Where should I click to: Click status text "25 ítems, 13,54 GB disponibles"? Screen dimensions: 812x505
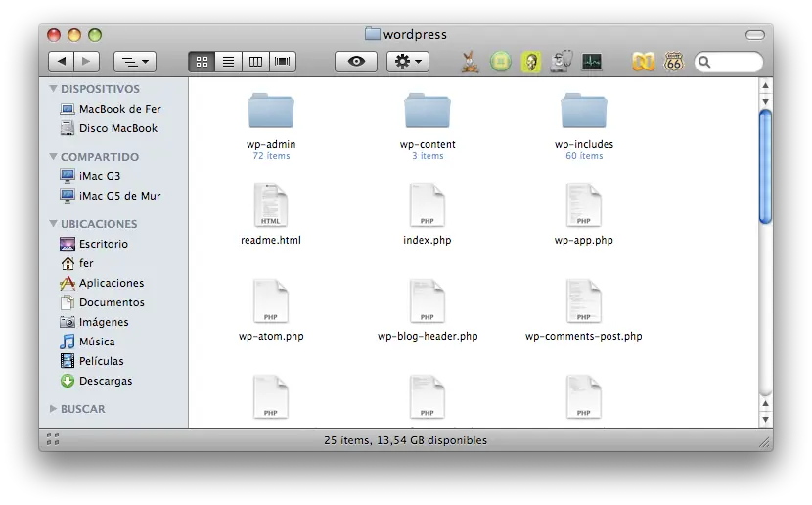click(x=405, y=440)
